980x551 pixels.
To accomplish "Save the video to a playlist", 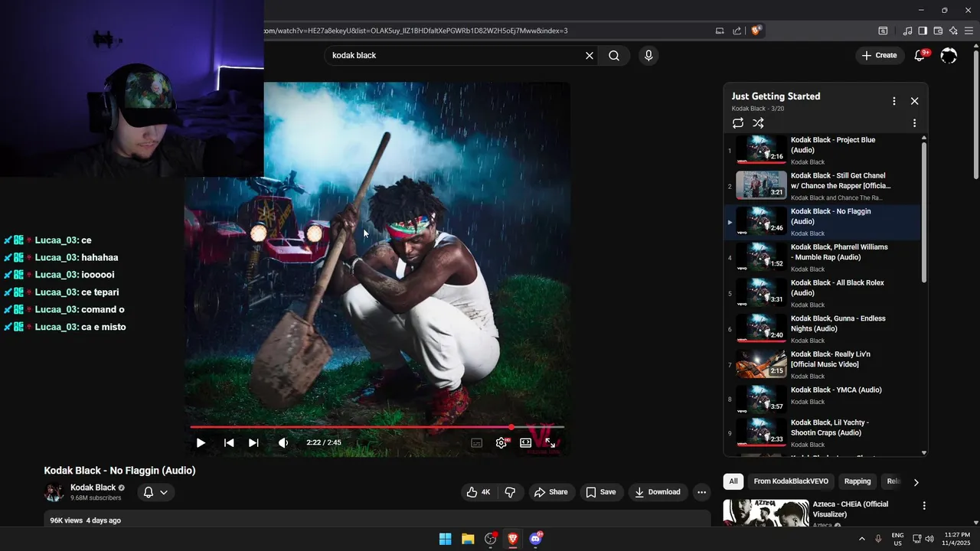I will pos(601,492).
